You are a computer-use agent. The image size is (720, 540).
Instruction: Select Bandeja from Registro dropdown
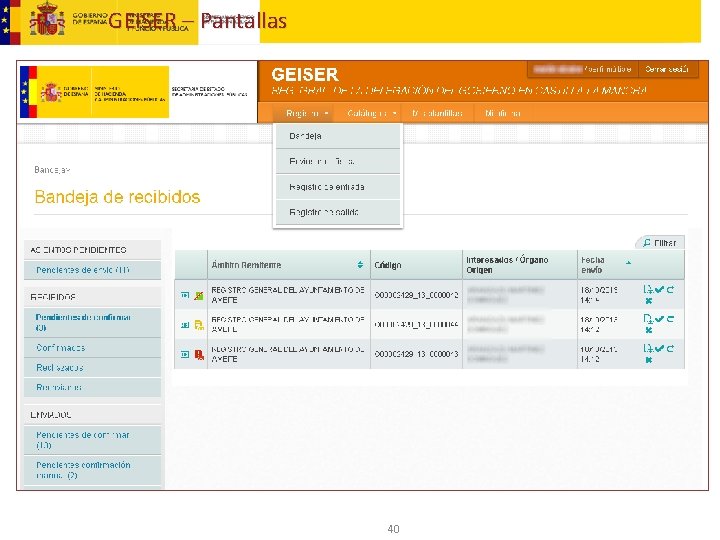[x=338, y=136]
